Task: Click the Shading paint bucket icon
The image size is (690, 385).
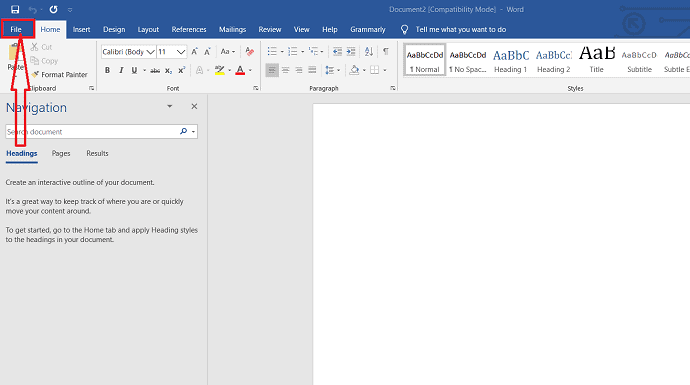Action: (x=354, y=70)
